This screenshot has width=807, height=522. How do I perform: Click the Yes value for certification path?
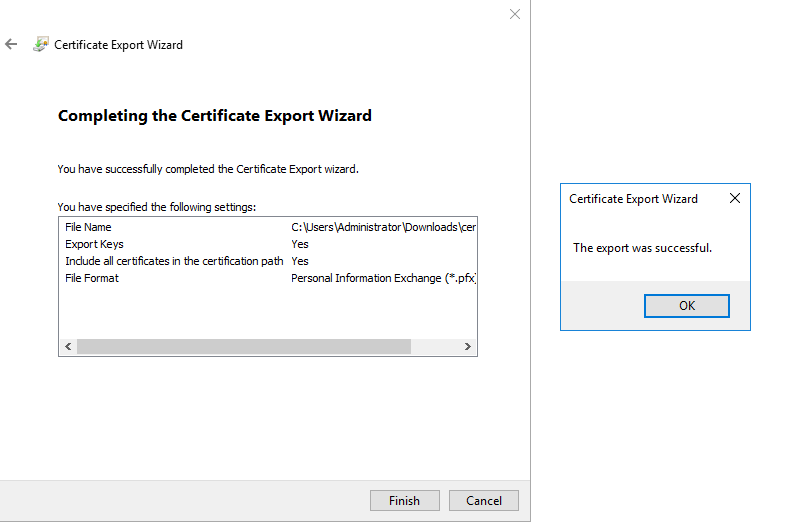300,261
